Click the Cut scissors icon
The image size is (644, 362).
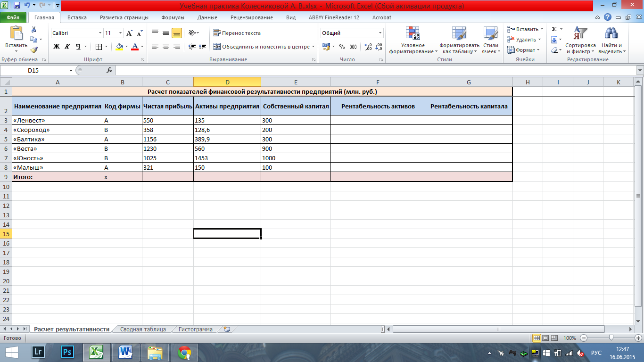pos(34,29)
